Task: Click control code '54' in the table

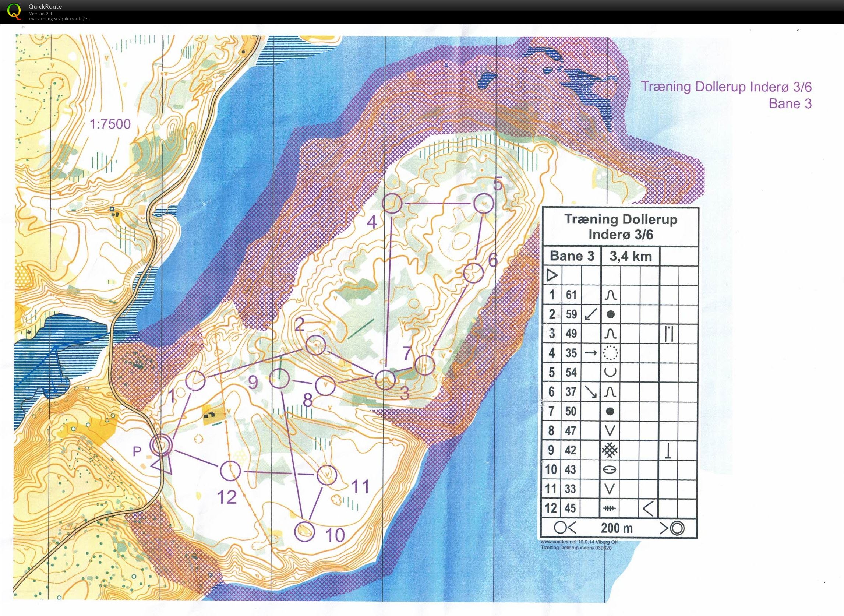Action: click(x=571, y=372)
